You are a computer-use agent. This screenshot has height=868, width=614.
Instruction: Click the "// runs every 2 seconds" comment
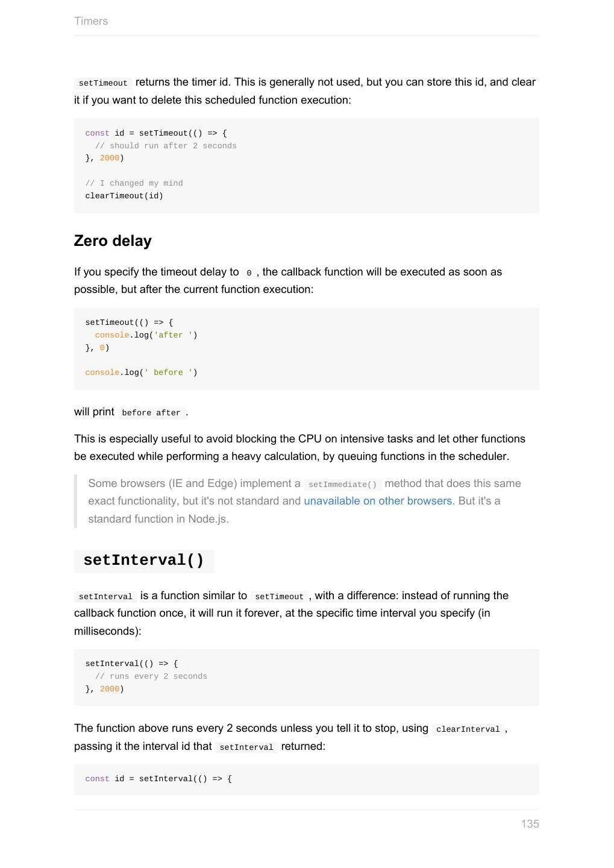[151, 676]
